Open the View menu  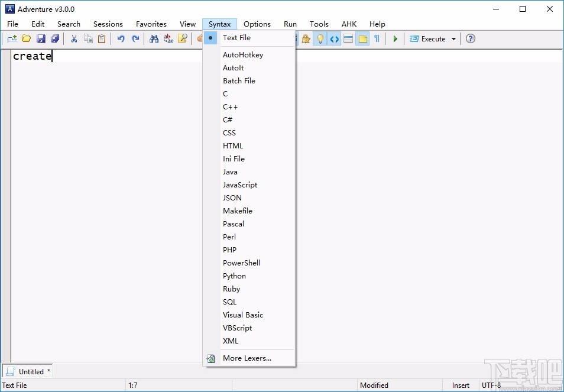pos(187,24)
